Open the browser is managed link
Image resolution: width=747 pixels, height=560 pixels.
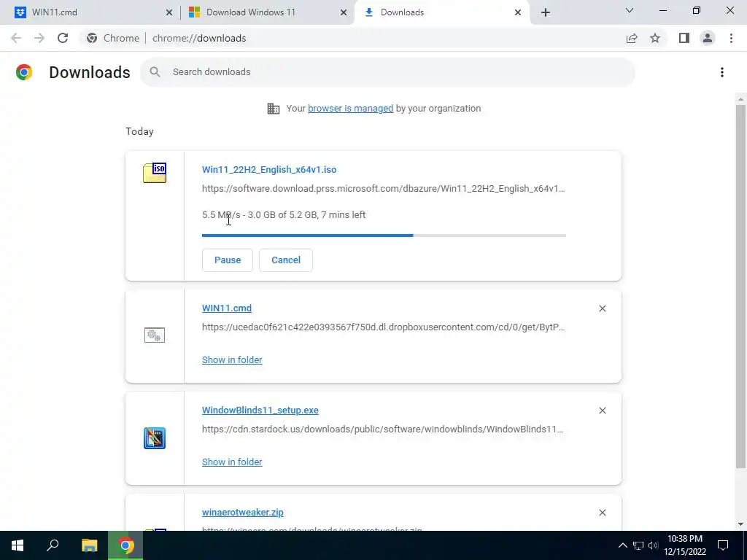[350, 108]
